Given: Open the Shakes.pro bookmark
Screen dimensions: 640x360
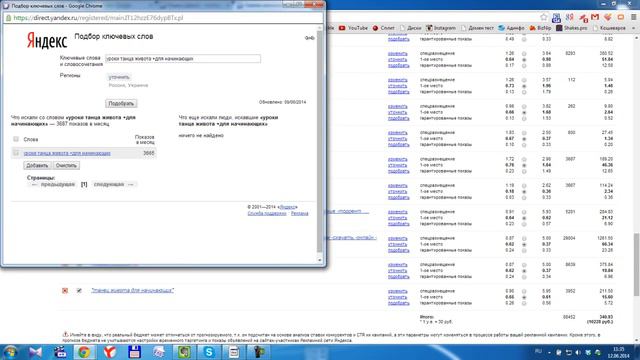Looking at the screenshot, I should point(571,28).
